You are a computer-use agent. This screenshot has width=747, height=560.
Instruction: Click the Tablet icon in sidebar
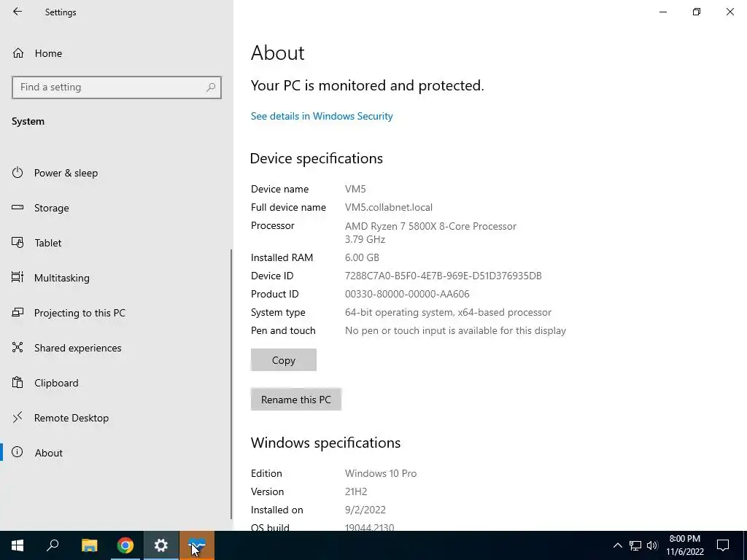(18, 242)
